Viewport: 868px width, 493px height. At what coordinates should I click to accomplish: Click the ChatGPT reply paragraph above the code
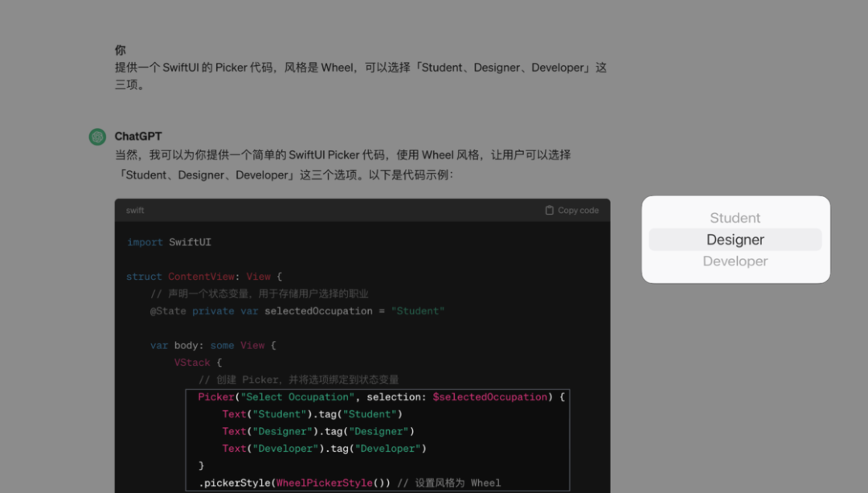(x=342, y=165)
